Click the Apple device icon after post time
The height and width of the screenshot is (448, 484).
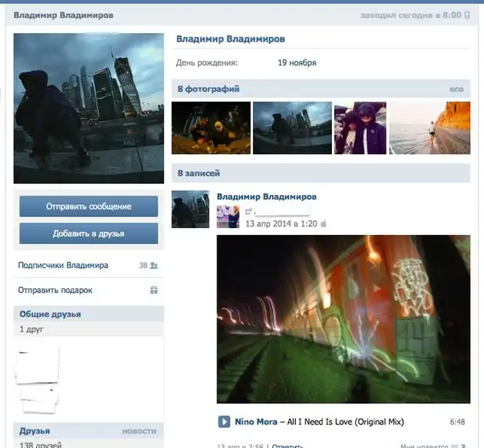323,224
